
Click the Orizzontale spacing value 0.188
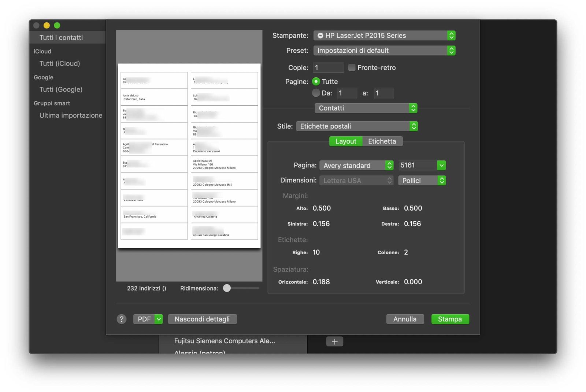[x=321, y=282]
